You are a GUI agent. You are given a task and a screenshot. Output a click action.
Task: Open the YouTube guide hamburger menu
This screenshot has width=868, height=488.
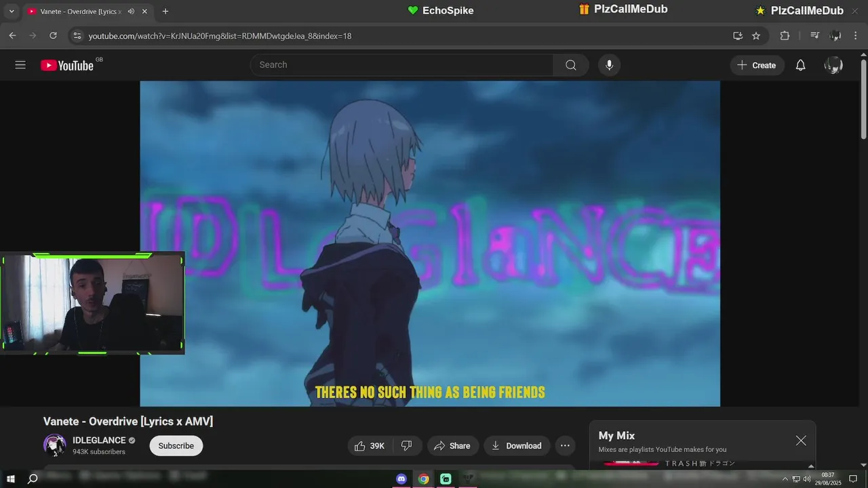click(20, 65)
